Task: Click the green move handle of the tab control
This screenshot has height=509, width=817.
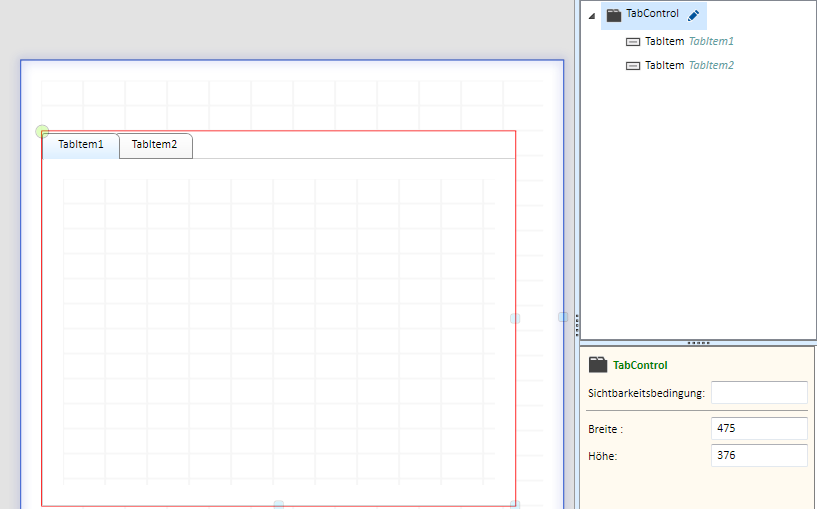Action: [42, 131]
